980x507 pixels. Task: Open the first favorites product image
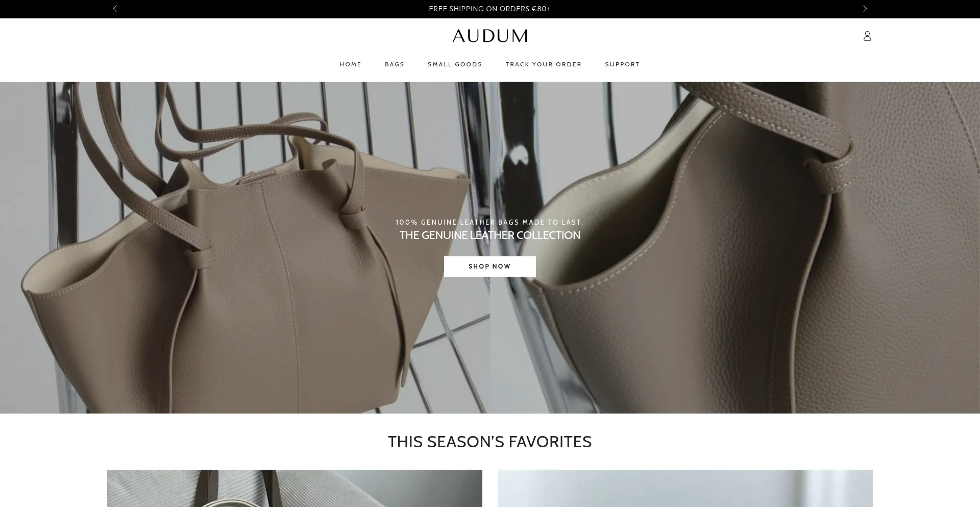295,488
